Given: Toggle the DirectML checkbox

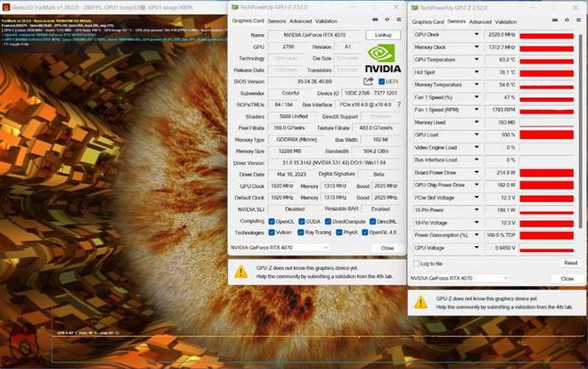Looking at the screenshot, I should 372,222.
